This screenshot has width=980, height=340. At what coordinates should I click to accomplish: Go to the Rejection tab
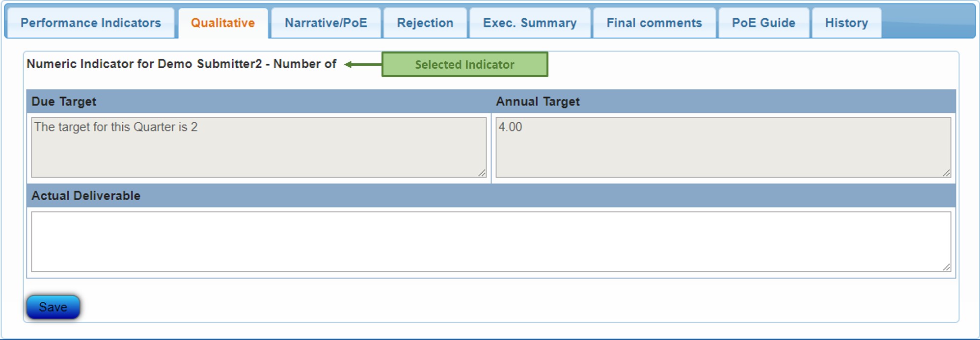[425, 23]
